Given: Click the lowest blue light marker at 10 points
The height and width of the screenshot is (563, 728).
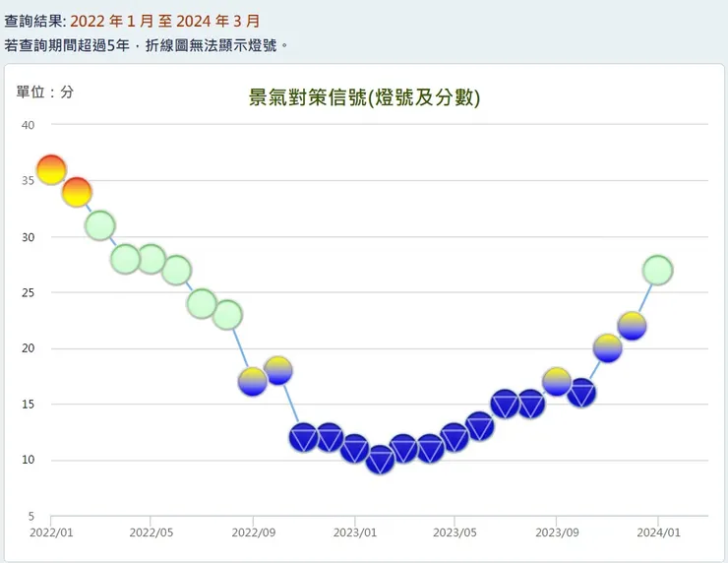Looking at the screenshot, I should point(381,460).
